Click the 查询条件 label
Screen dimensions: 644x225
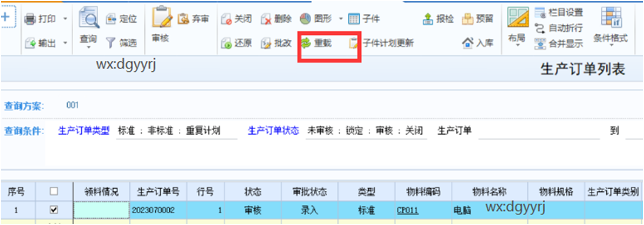[x=24, y=131]
